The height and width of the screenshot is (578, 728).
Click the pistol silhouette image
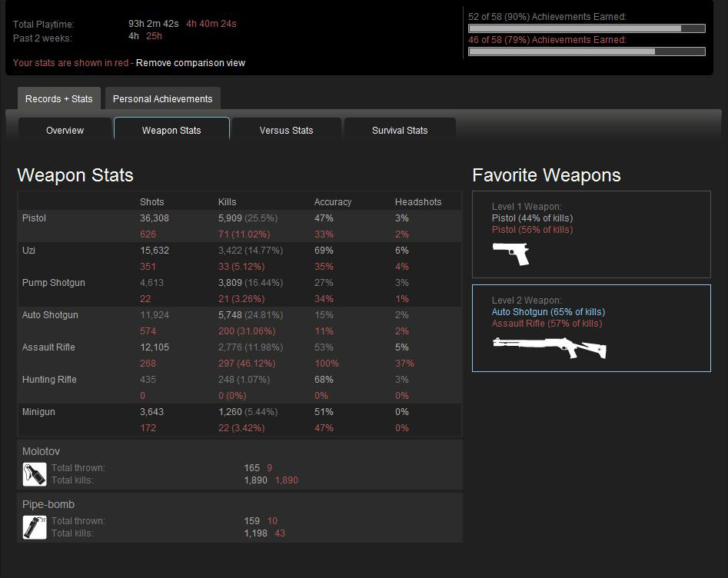(x=510, y=254)
